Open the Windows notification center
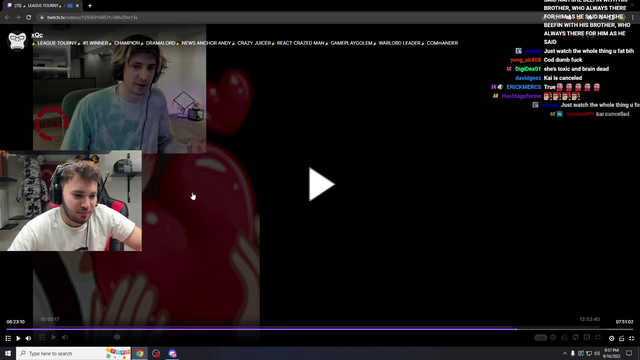 pos(629,353)
